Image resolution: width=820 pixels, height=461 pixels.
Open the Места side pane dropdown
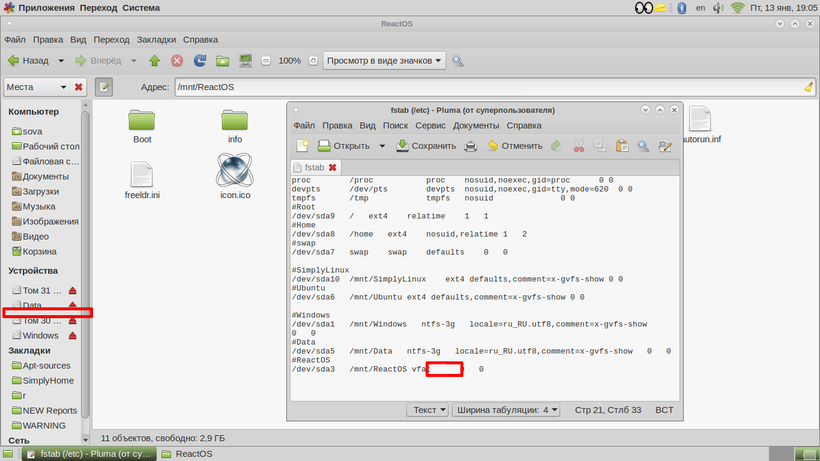coord(37,87)
